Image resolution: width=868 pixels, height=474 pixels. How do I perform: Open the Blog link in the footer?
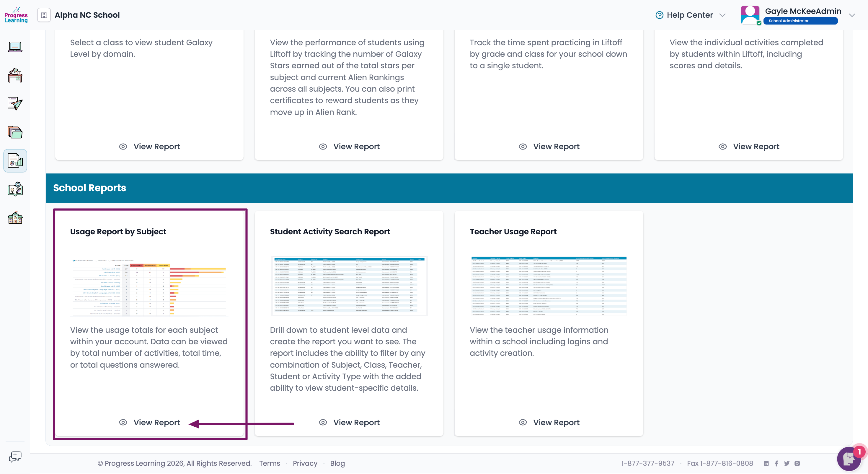(x=337, y=464)
